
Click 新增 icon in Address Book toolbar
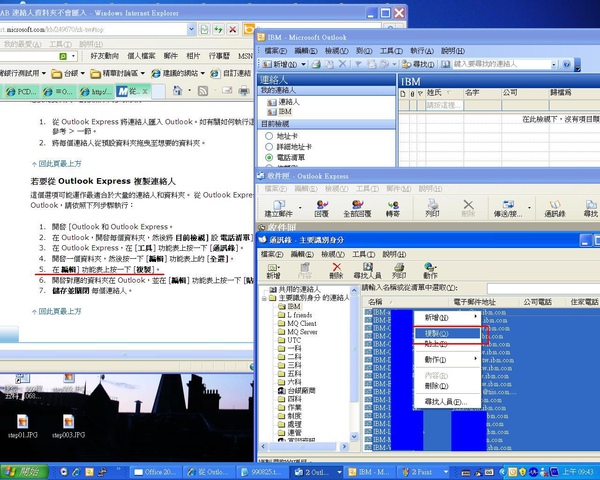[x=273, y=270]
